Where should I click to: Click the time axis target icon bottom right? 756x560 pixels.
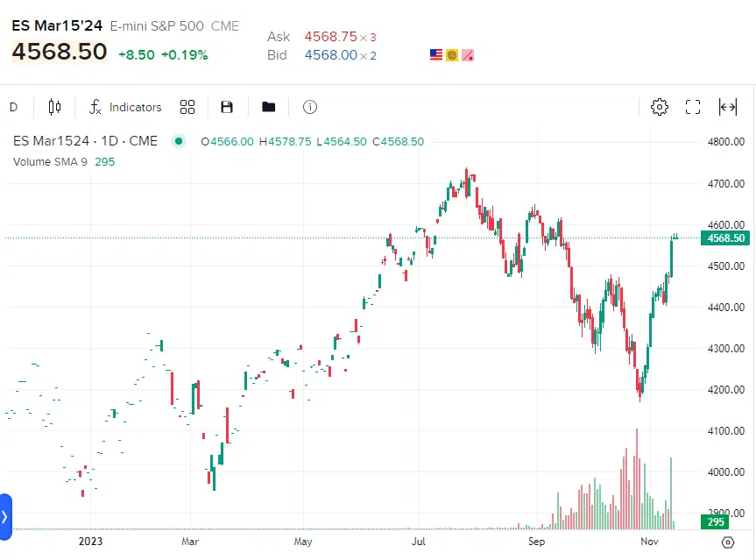[x=727, y=542]
